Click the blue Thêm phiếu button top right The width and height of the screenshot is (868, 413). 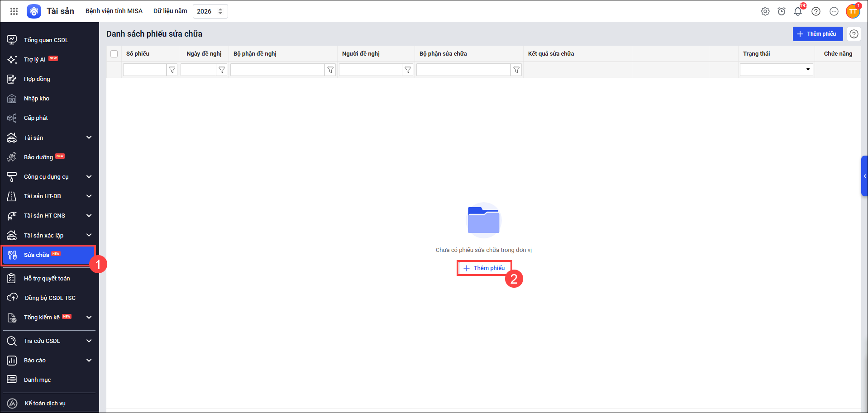pos(818,34)
